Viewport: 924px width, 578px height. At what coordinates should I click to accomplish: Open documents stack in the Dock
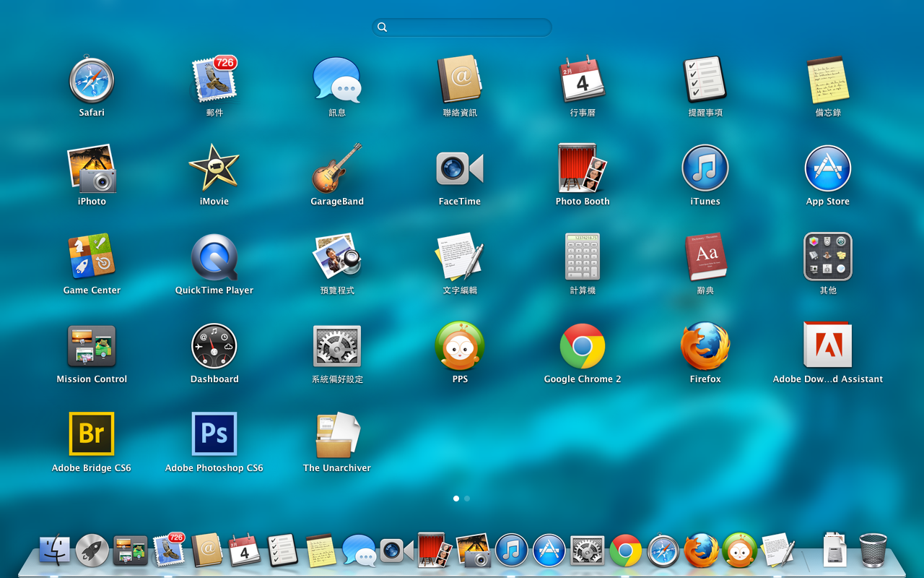[834, 551]
